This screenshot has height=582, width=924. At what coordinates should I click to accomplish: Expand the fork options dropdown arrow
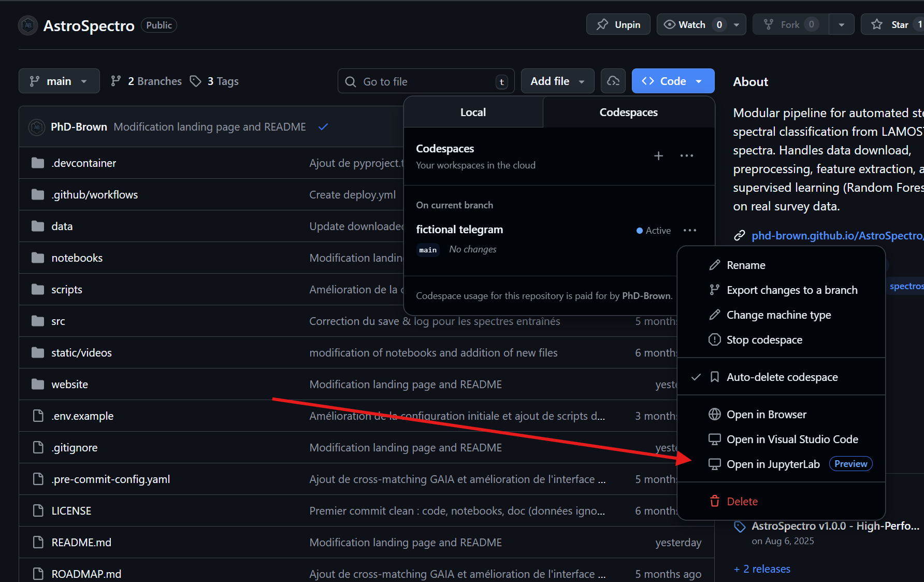841,25
